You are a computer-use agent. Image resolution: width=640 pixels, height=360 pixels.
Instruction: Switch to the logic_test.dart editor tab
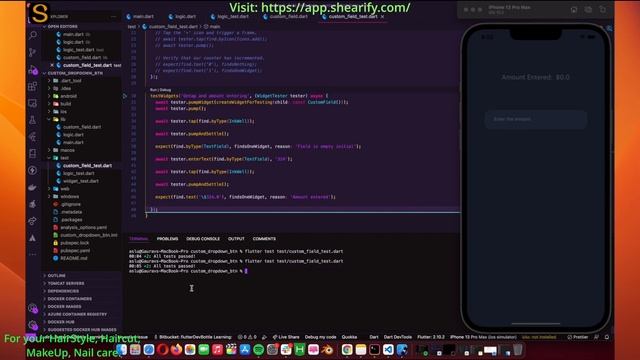coord(229,17)
